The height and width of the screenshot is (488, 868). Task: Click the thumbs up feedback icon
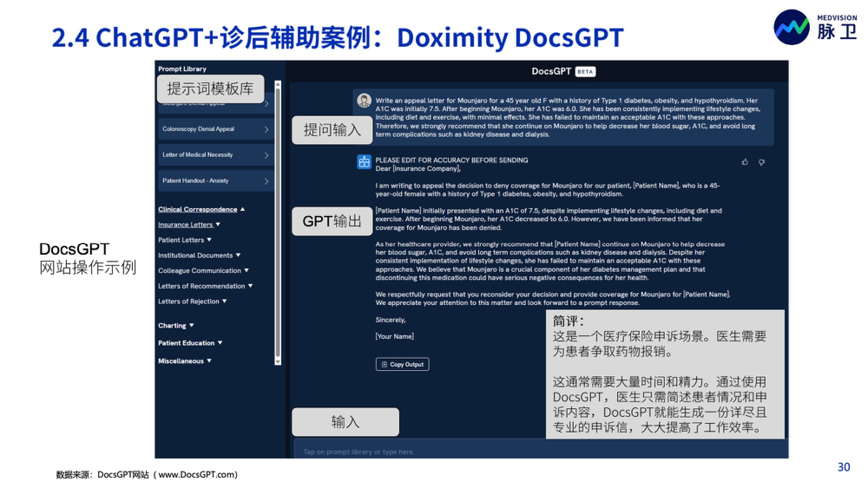point(745,162)
